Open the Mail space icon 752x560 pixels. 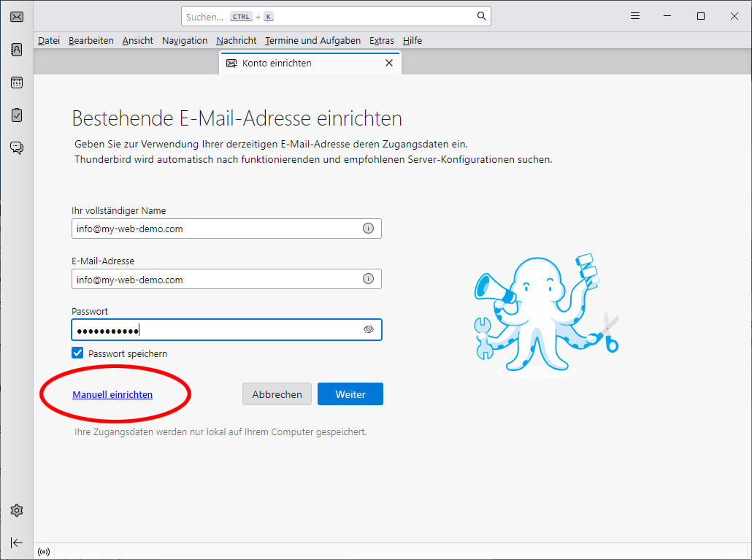[17, 17]
